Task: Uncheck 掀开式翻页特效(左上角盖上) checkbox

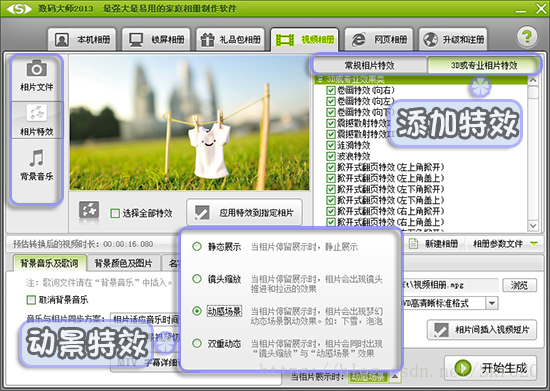Action: coord(330,178)
